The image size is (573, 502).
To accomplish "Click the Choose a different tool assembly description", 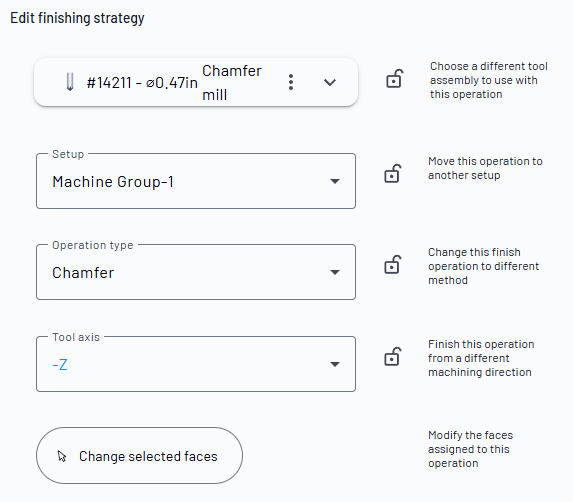I will click(489, 80).
